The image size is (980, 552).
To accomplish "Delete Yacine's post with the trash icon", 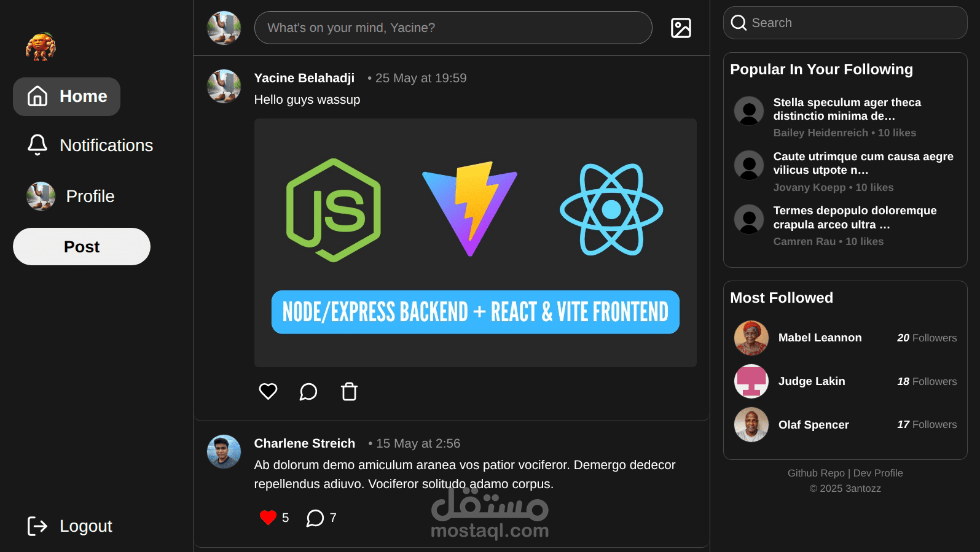I will [x=349, y=391].
